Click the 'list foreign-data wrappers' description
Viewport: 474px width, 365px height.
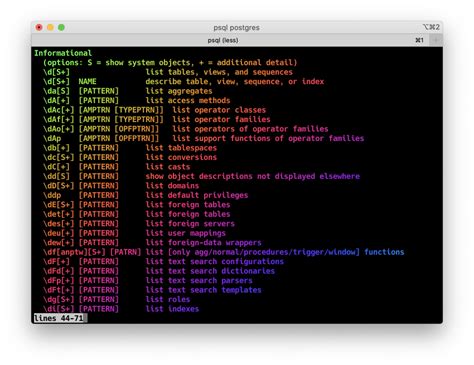click(204, 242)
